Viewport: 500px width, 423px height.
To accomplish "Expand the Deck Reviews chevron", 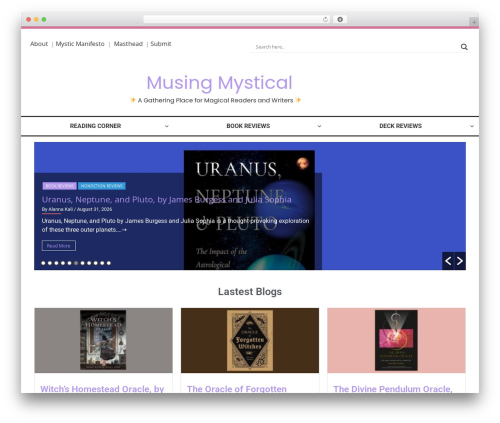I will point(472,126).
